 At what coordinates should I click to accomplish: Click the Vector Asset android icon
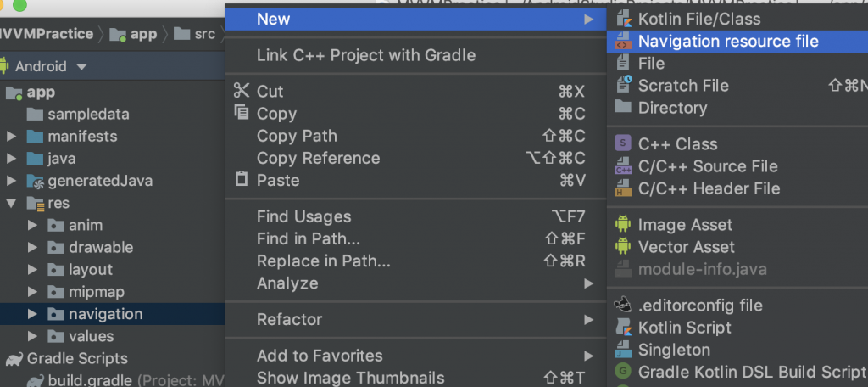click(624, 247)
